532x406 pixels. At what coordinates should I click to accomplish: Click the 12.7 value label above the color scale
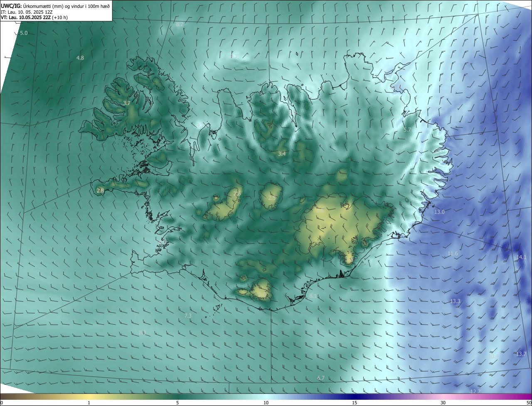point(475,391)
